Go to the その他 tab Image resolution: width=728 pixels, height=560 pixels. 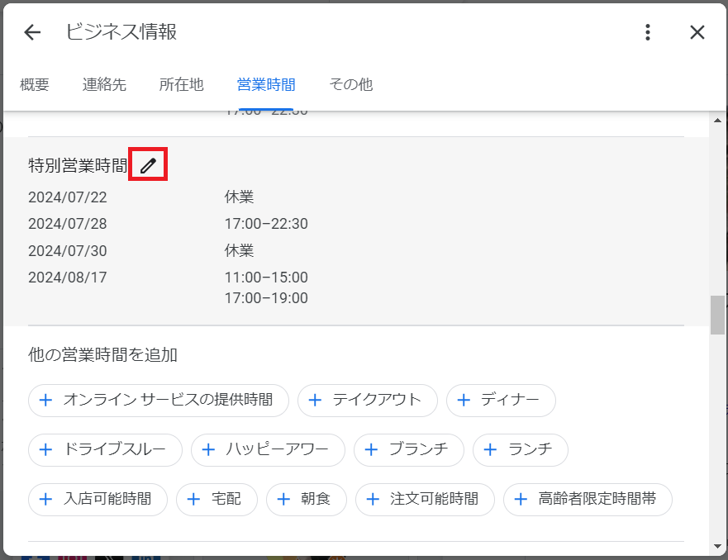(350, 84)
